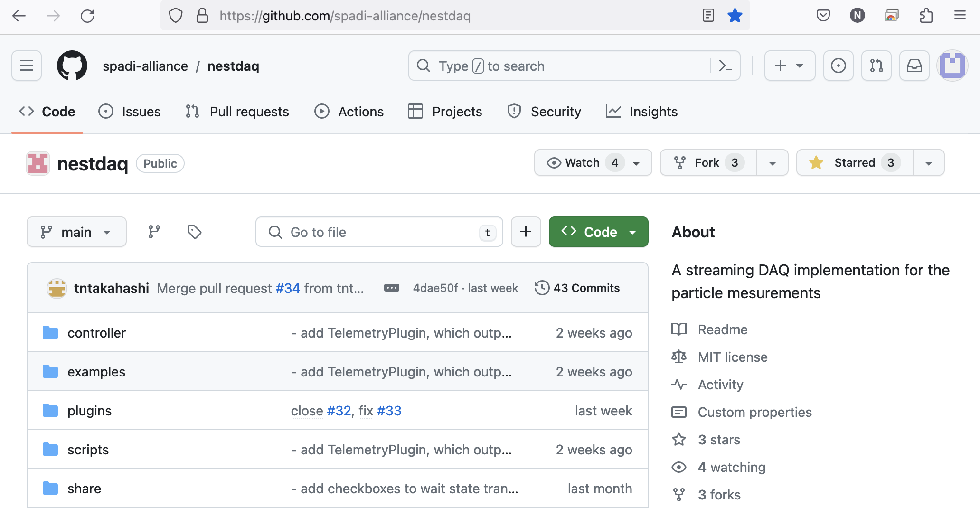Open the 43 Commits history link
The width and height of the screenshot is (980, 508).
(x=577, y=288)
